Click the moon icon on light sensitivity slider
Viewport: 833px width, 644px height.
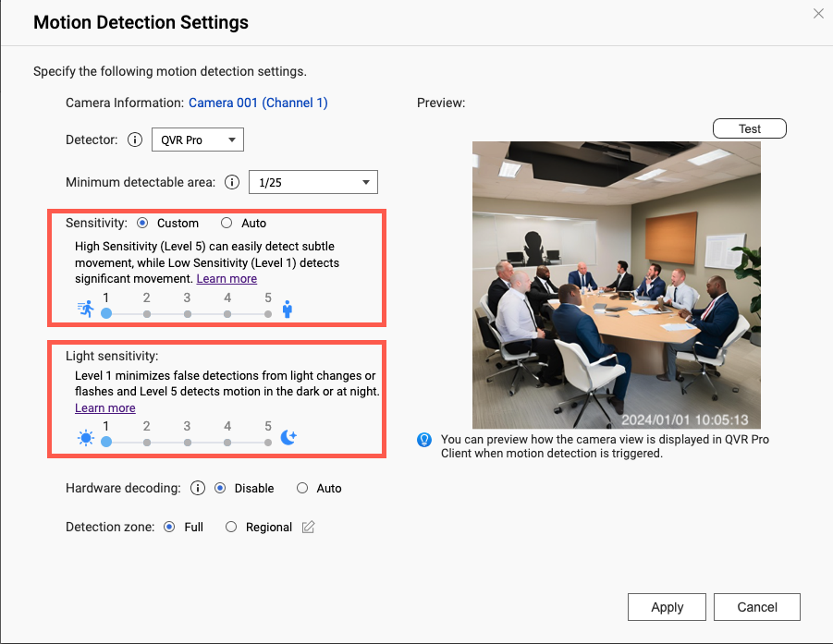(288, 438)
